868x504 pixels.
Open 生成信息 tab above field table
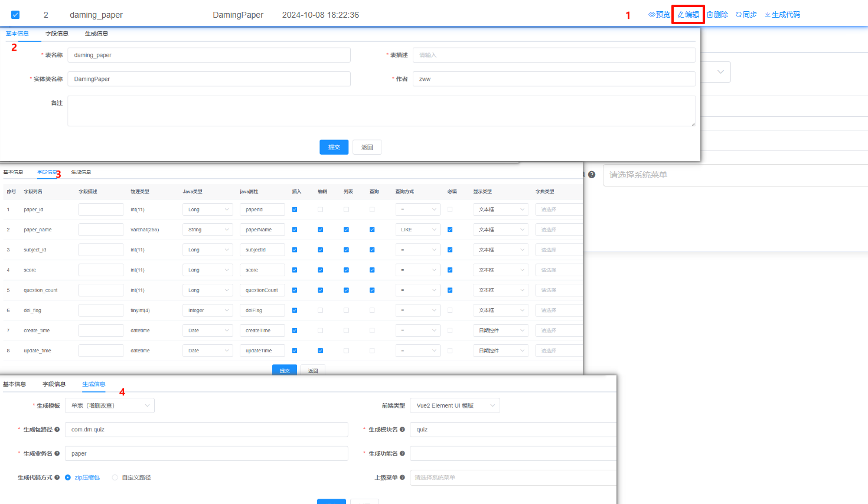[x=81, y=172]
